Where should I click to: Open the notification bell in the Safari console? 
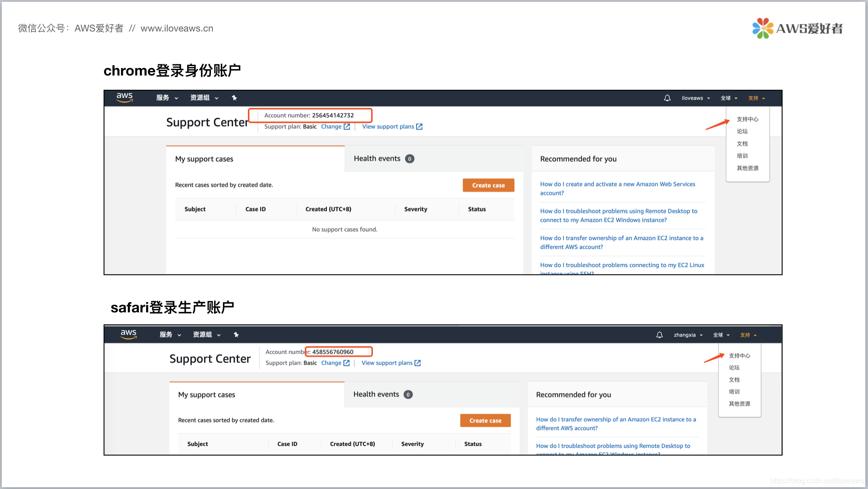pyautogui.click(x=659, y=335)
